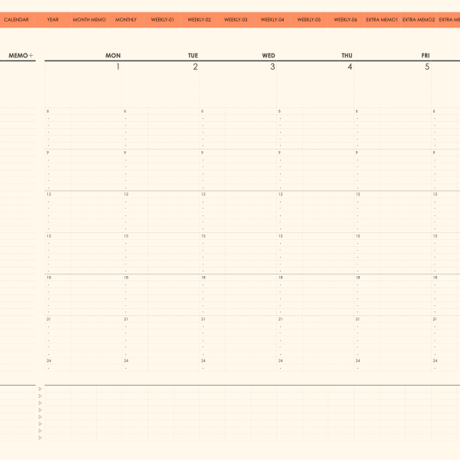Viewport: 460px width, 460px height.
Task: Open the MONTH MEMO tab
Action: [89, 20]
